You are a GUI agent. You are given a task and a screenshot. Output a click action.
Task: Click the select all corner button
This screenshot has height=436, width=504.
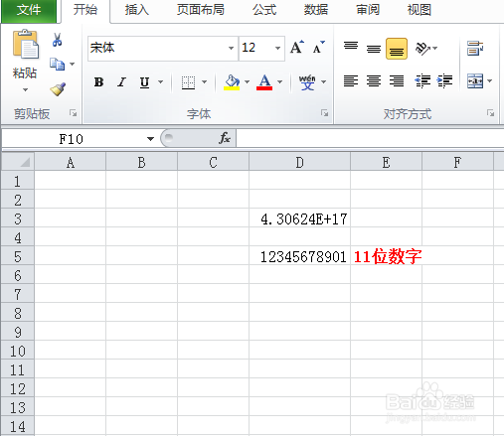(18, 162)
